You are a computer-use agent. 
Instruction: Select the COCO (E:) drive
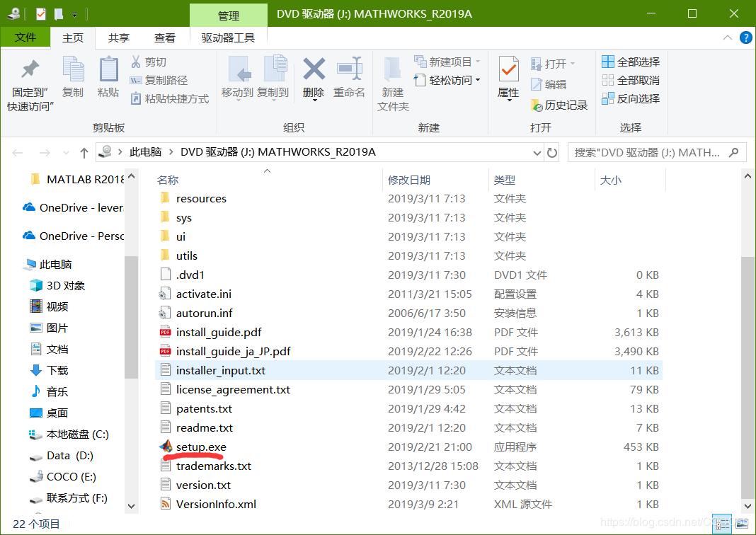[71, 477]
